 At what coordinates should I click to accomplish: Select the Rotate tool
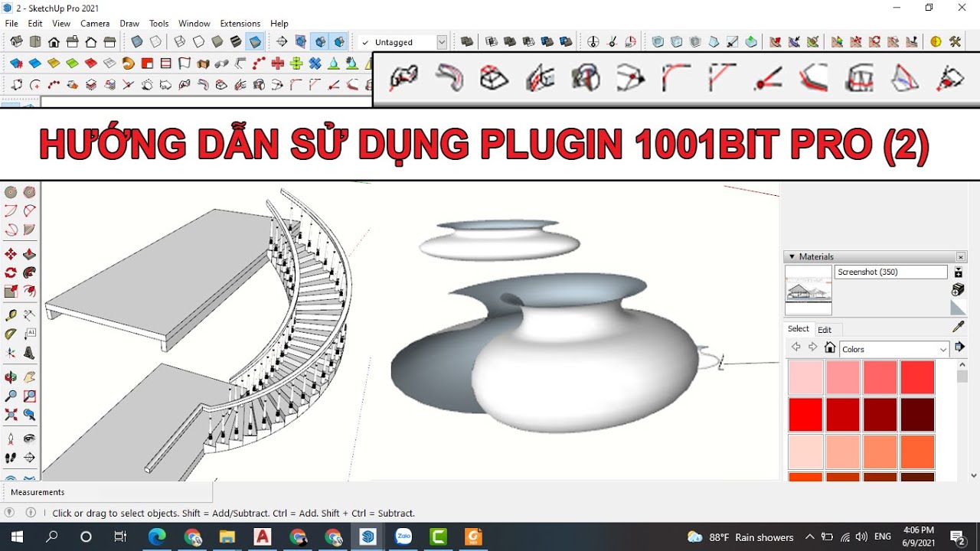(x=11, y=272)
